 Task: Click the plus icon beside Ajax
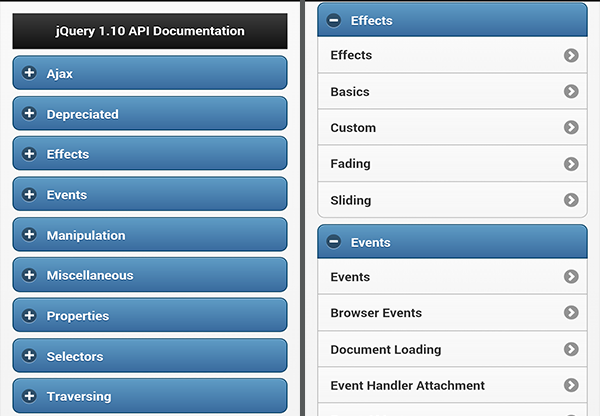pyautogui.click(x=29, y=73)
